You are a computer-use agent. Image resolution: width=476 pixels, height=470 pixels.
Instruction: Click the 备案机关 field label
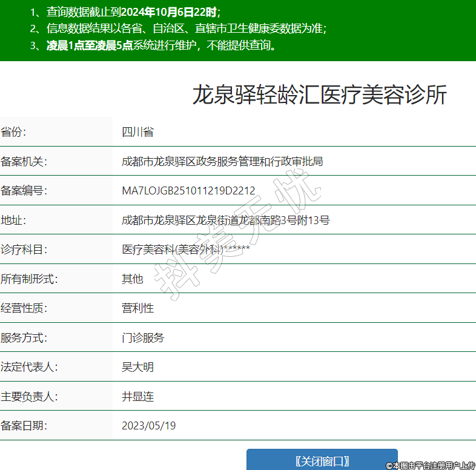pyautogui.click(x=24, y=161)
